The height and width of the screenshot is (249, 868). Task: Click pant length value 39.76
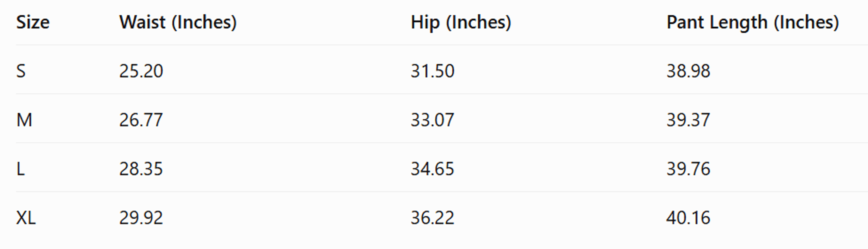[x=688, y=169]
